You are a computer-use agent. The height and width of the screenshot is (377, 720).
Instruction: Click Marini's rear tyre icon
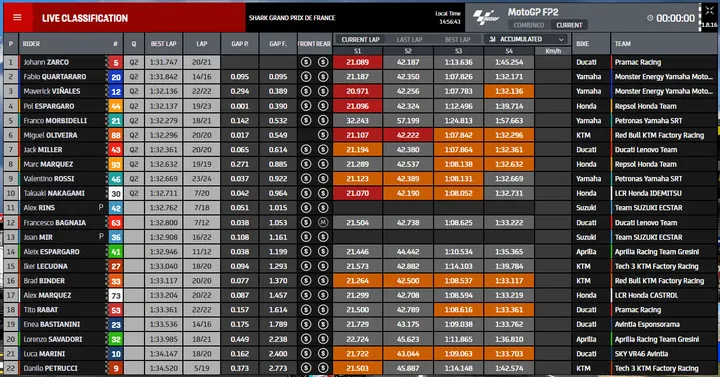point(323,354)
